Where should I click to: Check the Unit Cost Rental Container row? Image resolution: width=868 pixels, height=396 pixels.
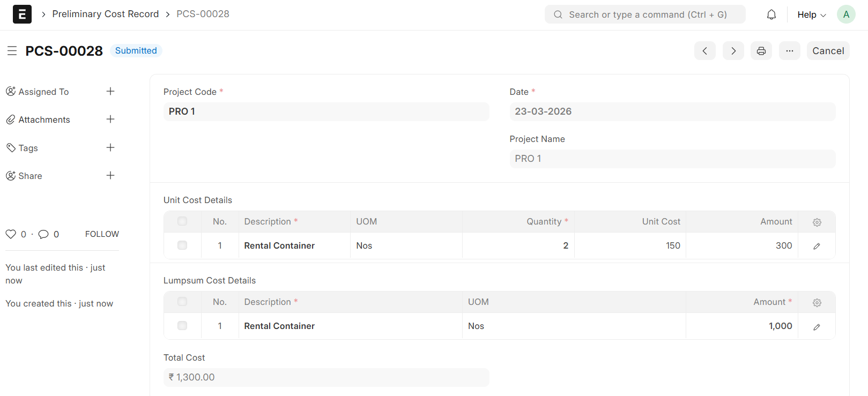pyautogui.click(x=182, y=245)
